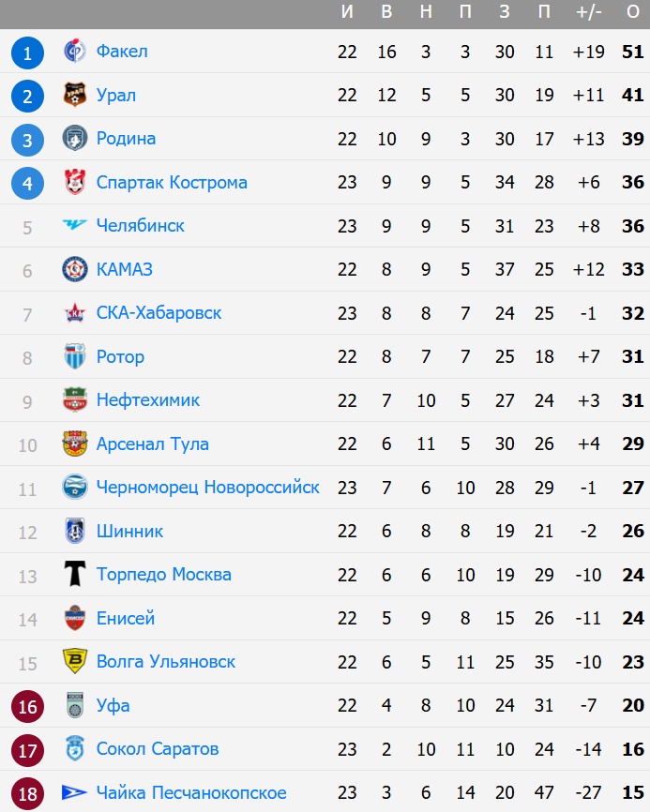This screenshot has height=812, width=650.
Task: Click the Ротор club crest
Action: (x=75, y=356)
